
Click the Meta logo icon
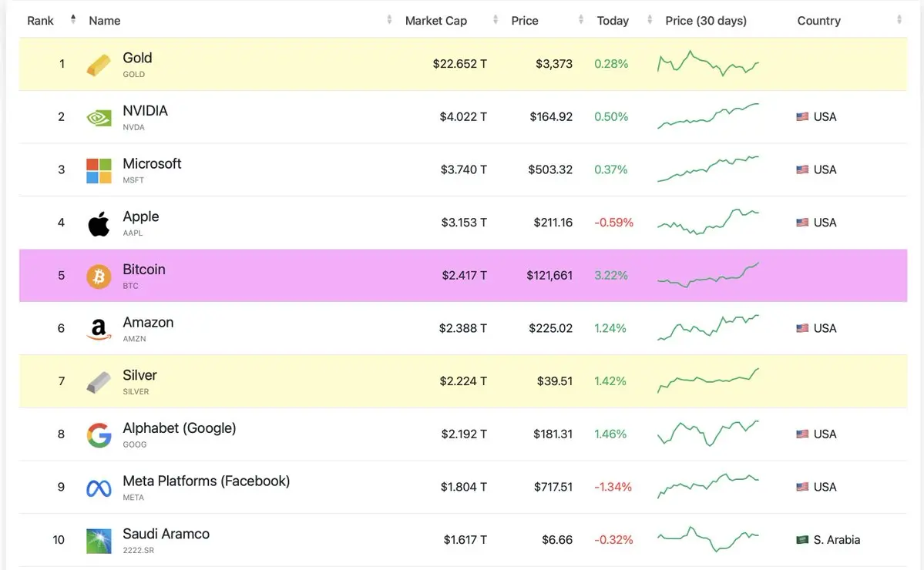99,488
